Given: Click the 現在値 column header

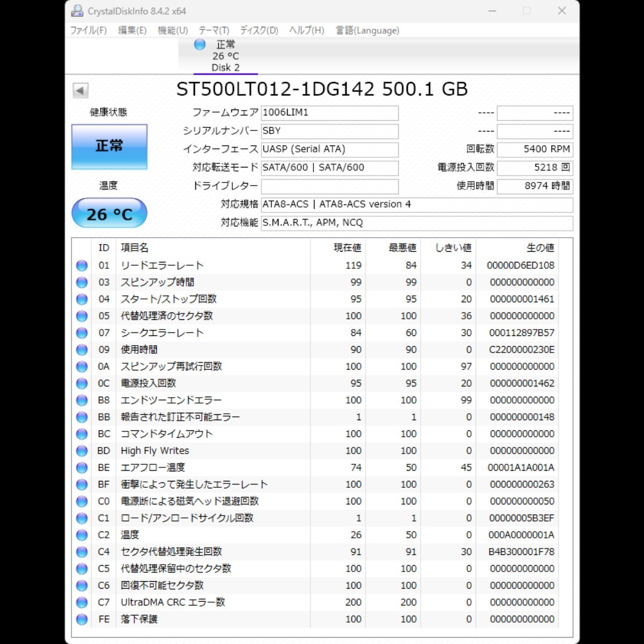Looking at the screenshot, I should (x=338, y=248).
